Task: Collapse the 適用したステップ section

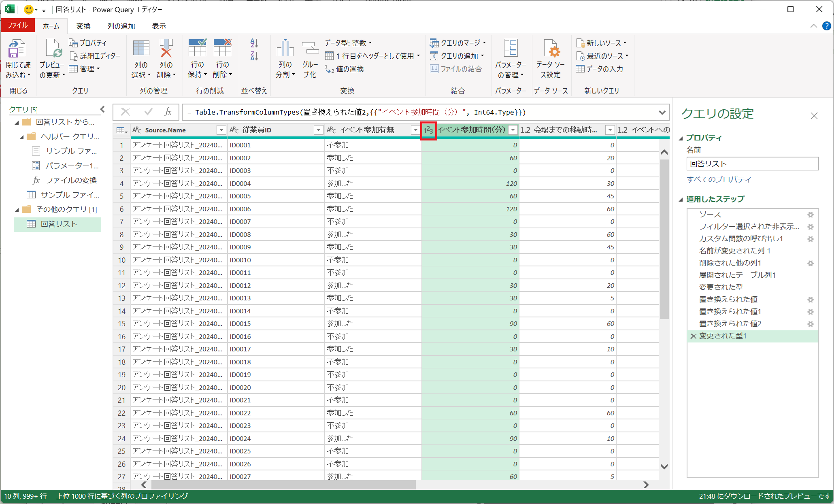Action: 681,200
